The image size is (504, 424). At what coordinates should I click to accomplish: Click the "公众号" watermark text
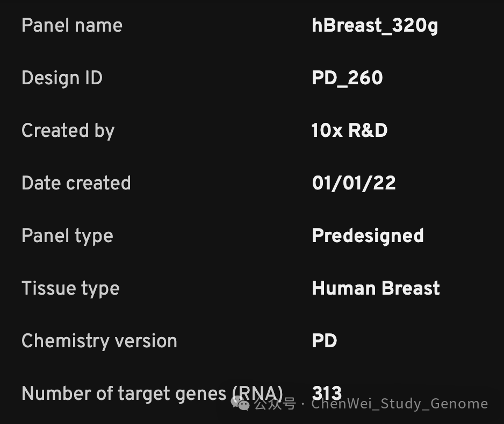click(x=275, y=404)
